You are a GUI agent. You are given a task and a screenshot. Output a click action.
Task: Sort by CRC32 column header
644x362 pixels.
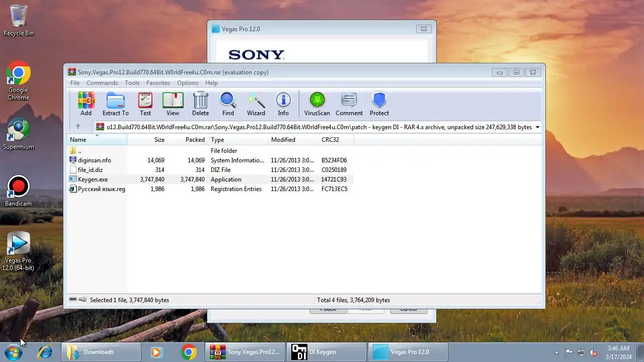coord(336,140)
